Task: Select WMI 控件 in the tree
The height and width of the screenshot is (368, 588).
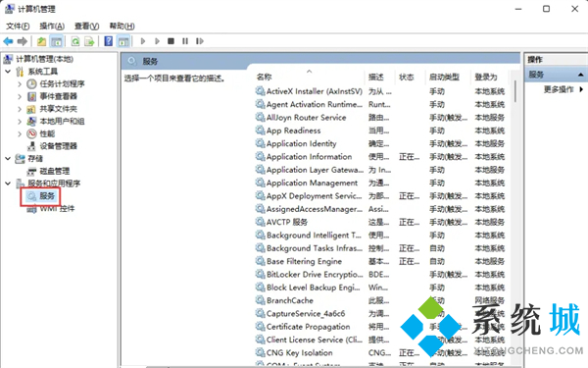Action: pyautogui.click(x=57, y=208)
